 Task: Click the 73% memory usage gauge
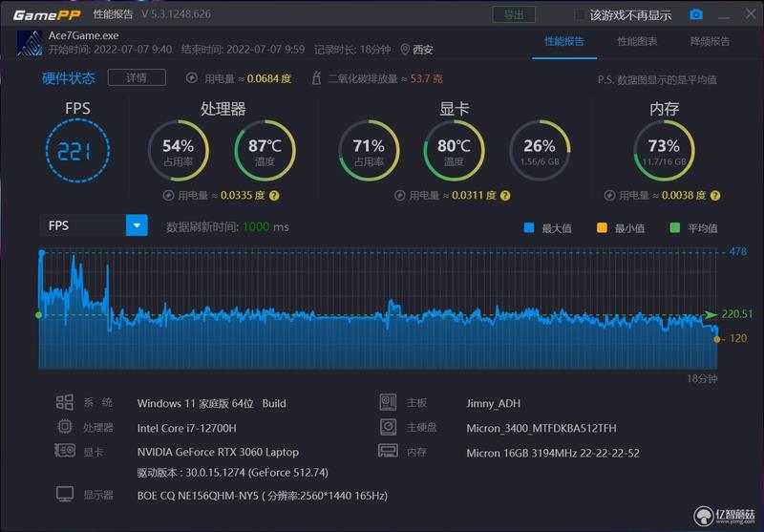point(664,151)
